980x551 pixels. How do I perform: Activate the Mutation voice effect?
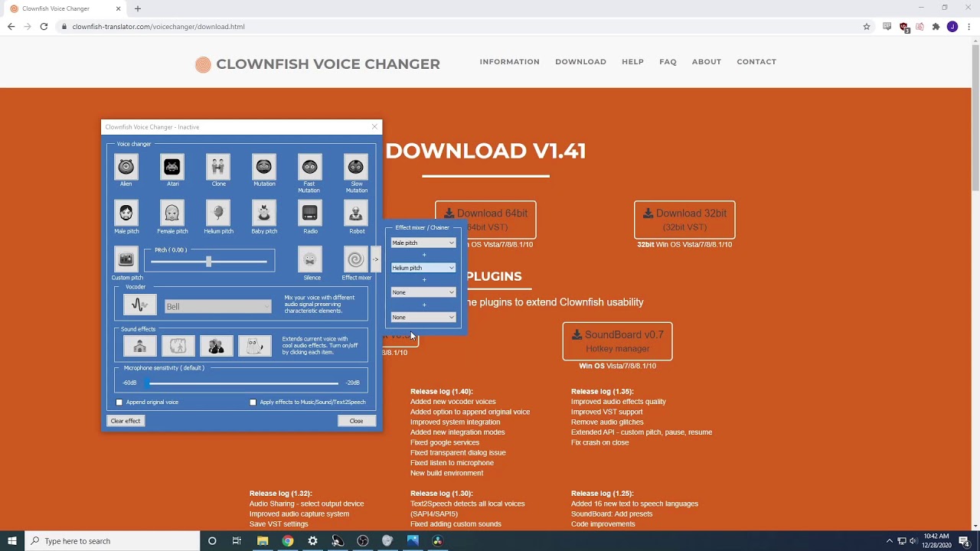[264, 167]
